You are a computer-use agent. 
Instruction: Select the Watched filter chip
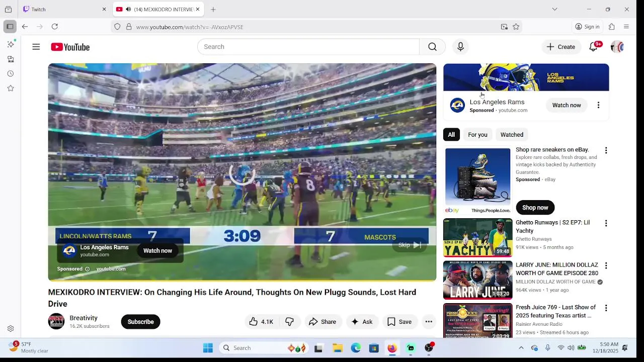pyautogui.click(x=512, y=135)
